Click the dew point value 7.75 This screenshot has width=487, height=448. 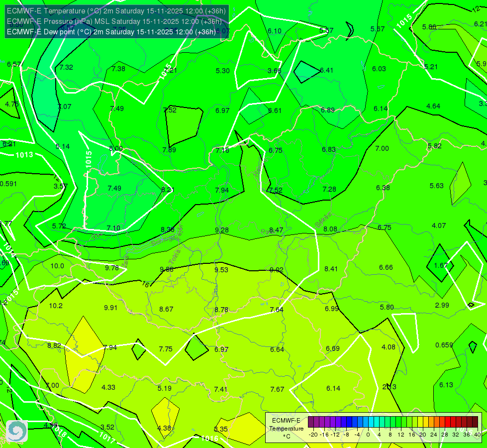[166, 349]
